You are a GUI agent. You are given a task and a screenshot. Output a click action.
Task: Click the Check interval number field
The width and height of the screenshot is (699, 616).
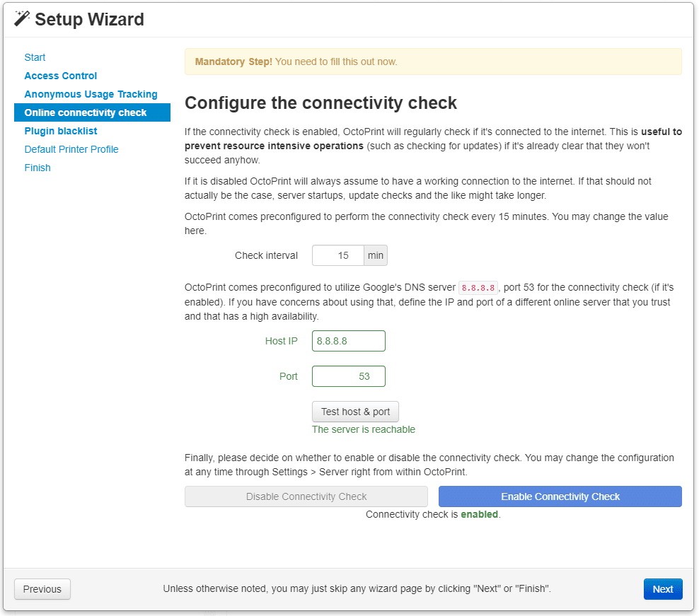[338, 255]
